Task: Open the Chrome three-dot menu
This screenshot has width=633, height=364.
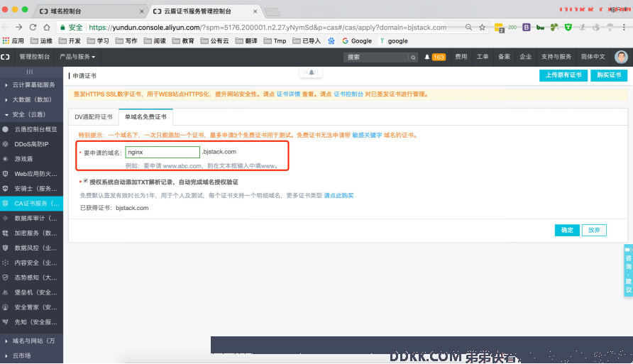Action: pos(624,27)
